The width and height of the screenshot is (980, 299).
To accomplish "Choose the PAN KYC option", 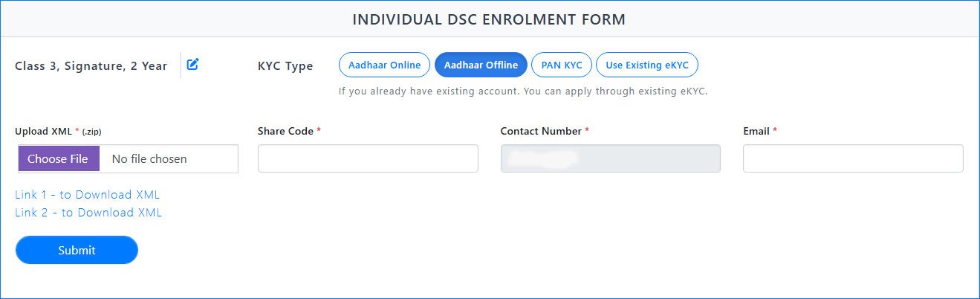I will pos(562,65).
